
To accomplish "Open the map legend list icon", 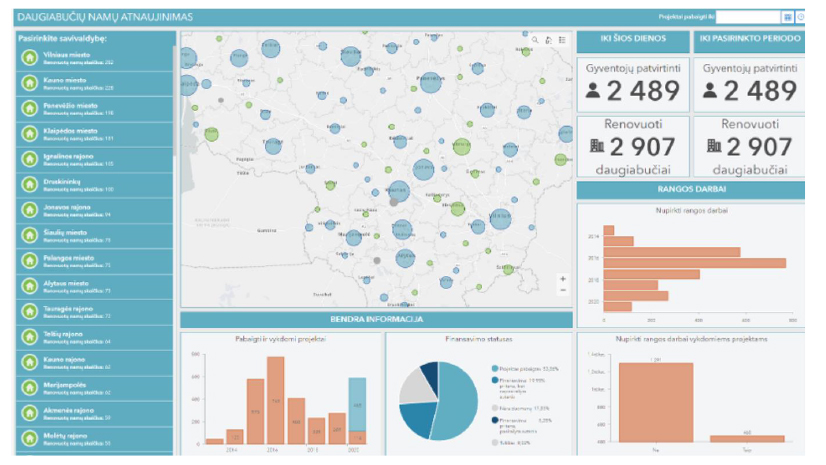I will (x=561, y=40).
